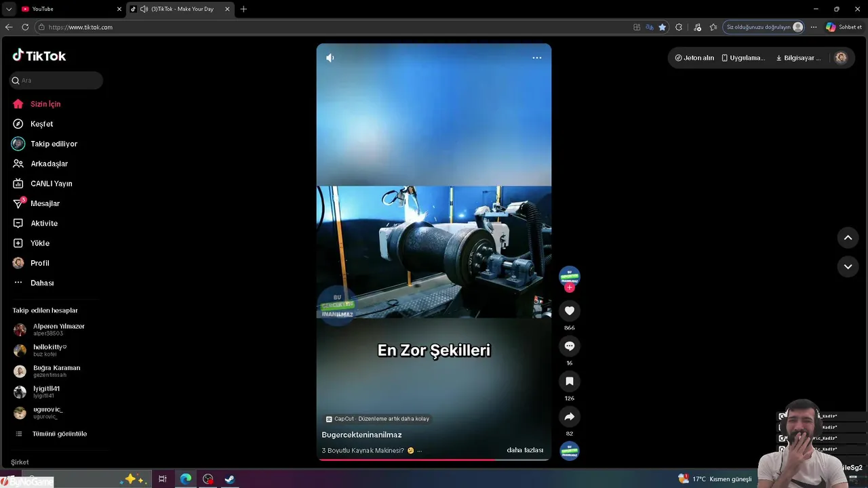Click the Siz olduğunuzu doğrulayın profile button
868x488 pixels.
point(765,27)
